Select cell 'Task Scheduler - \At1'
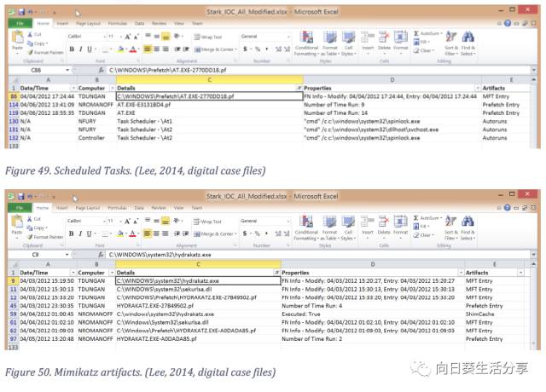 (x=209, y=121)
